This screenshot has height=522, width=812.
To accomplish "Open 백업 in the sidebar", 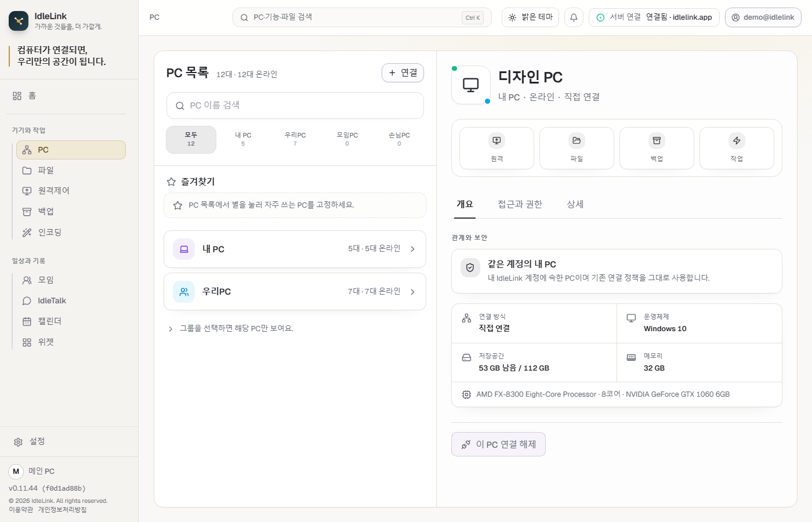I will coord(71,212).
